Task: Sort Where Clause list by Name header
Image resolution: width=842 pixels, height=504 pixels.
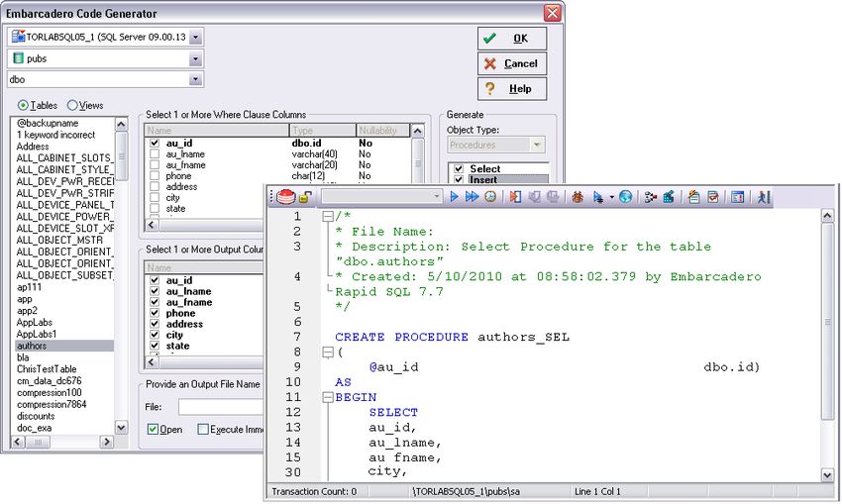Action: click(217, 131)
